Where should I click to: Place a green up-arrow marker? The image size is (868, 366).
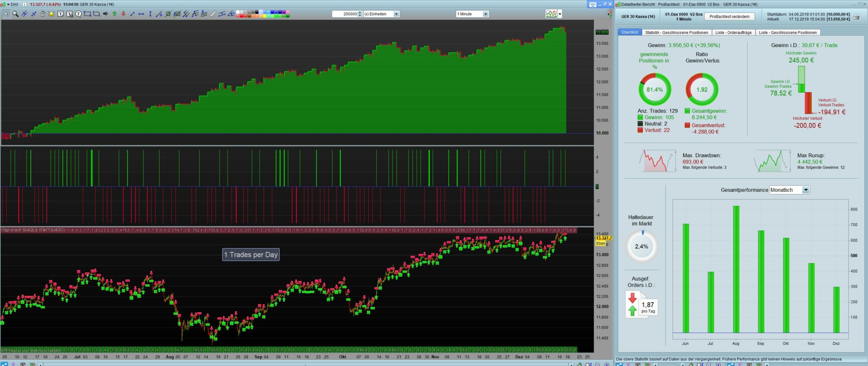tap(114, 14)
